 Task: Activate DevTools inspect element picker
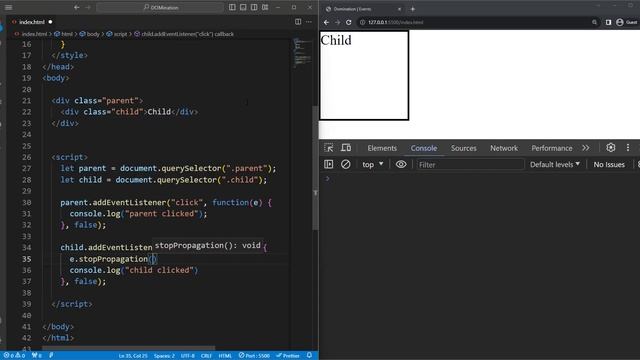coord(329,148)
